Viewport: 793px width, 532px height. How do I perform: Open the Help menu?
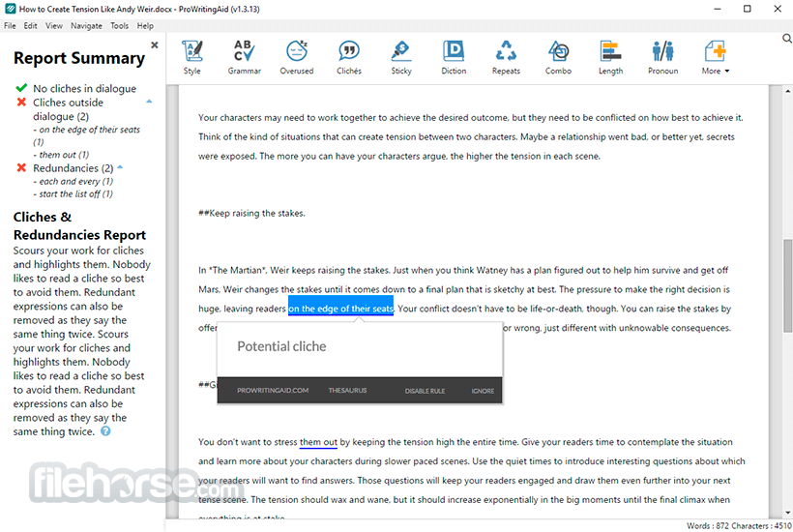[145, 26]
